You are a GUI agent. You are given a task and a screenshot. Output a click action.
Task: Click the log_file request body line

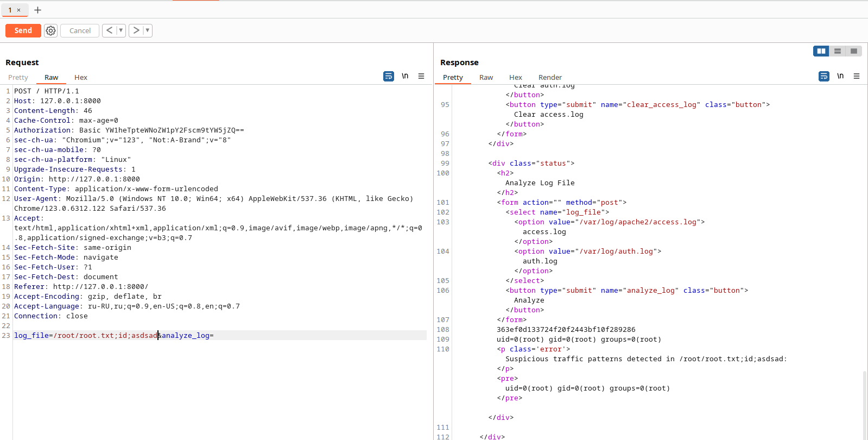(x=114, y=336)
